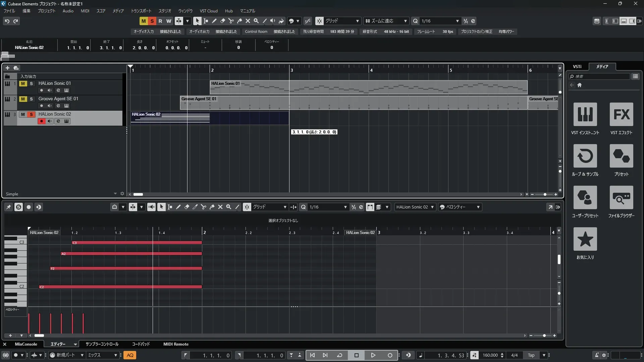Screen dimensions: 644x362
Task: Open the トランスポート menu
Action: 141,11
